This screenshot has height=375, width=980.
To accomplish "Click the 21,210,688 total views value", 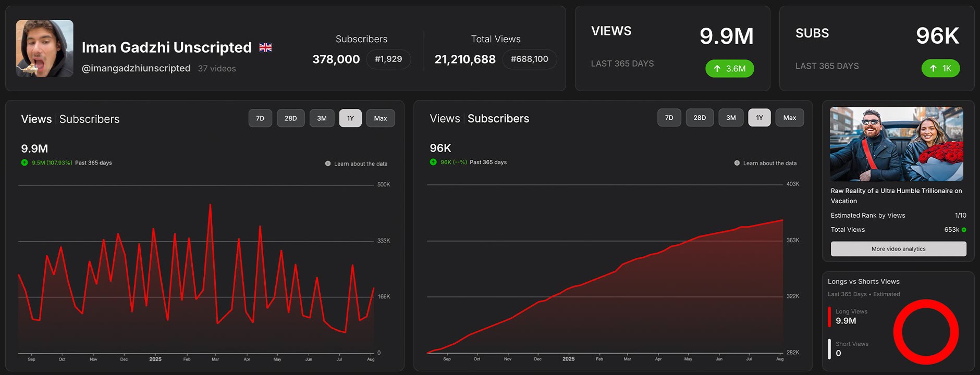I will pos(465,59).
